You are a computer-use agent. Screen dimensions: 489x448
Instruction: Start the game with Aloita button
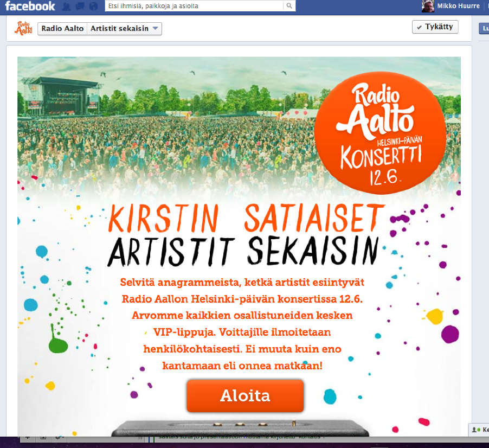click(x=245, y=395)
